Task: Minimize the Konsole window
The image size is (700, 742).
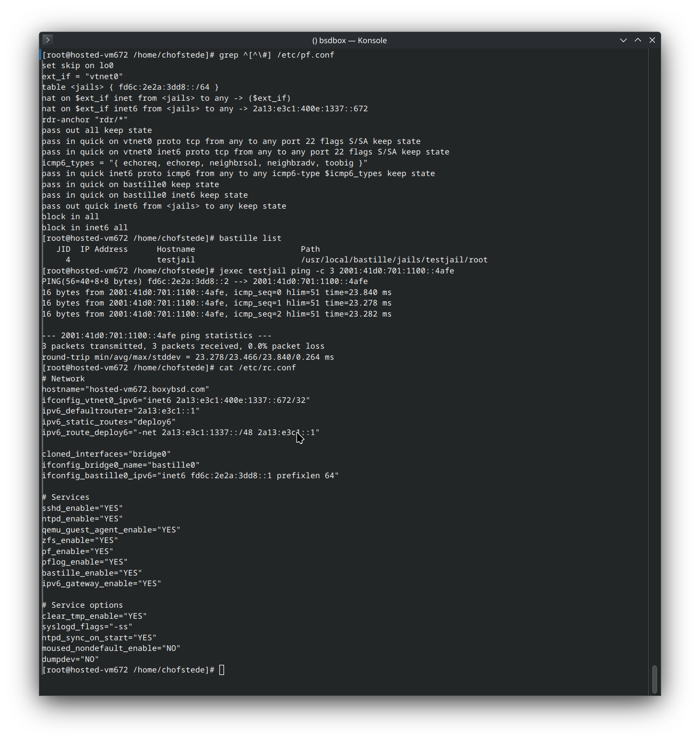Action: (623, 40)
